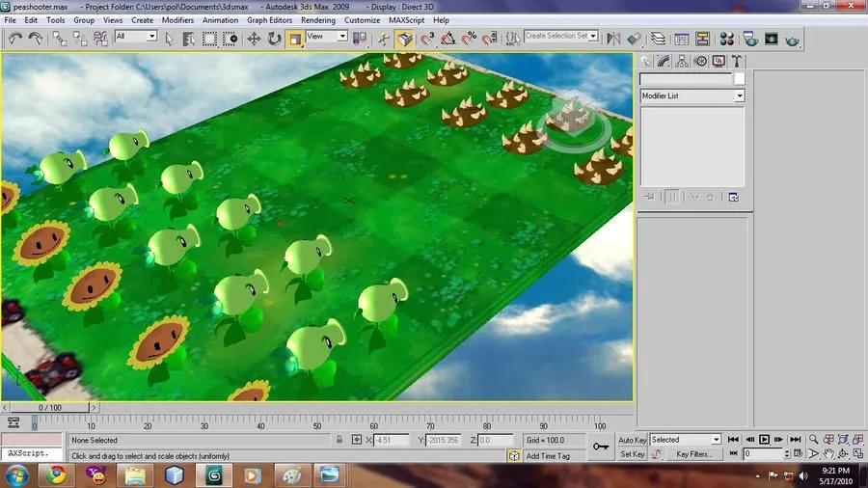The height and width of the screenshot is (488, 868).
Task: Click the object color swatch beside name field
Action: point(740,79)
